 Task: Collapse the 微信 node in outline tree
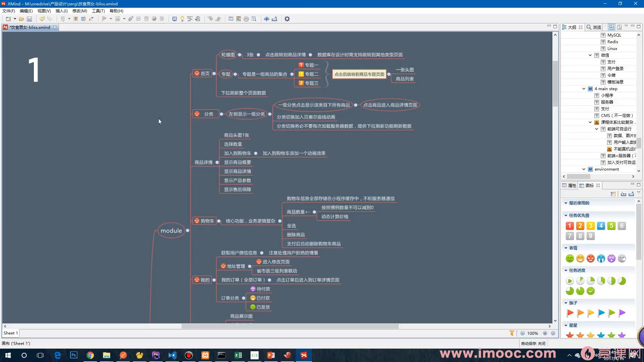(590, 55)
